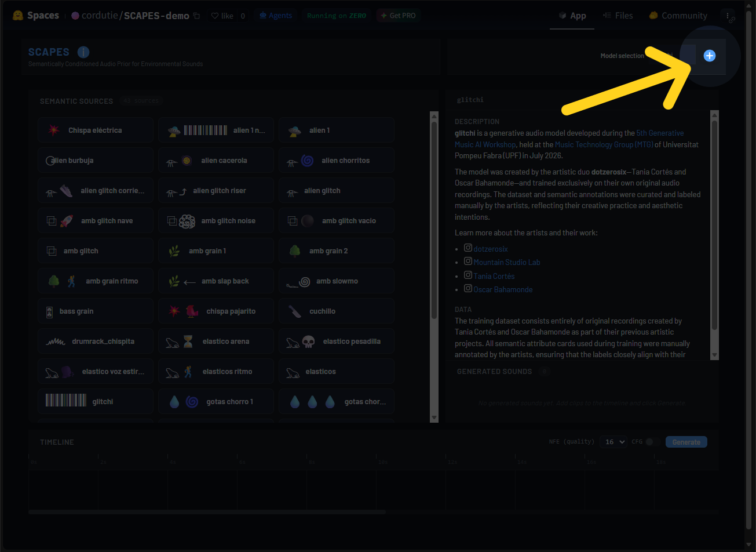
Task: Pick the glitchi barcode source card
Action: (96, 402)
